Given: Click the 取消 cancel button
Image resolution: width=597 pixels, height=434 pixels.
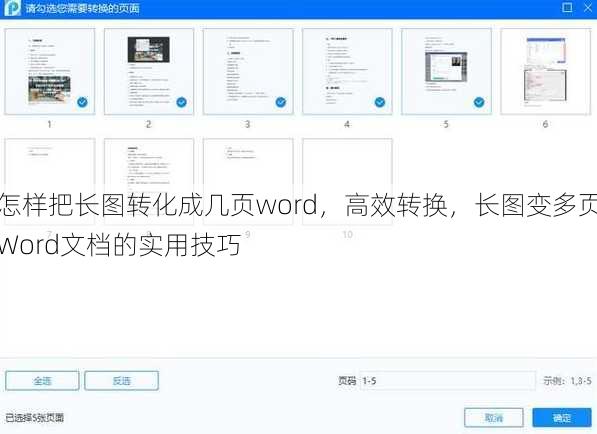Looking at the screenshot, I should [x=494, y=418].
